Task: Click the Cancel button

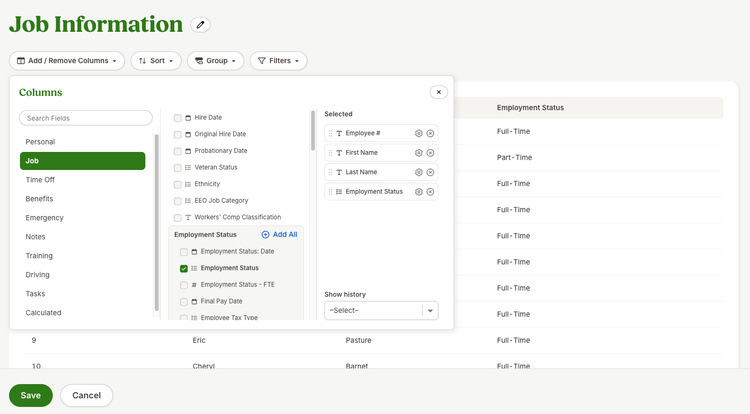Action: pyautogui.click(x=87, y=395)
